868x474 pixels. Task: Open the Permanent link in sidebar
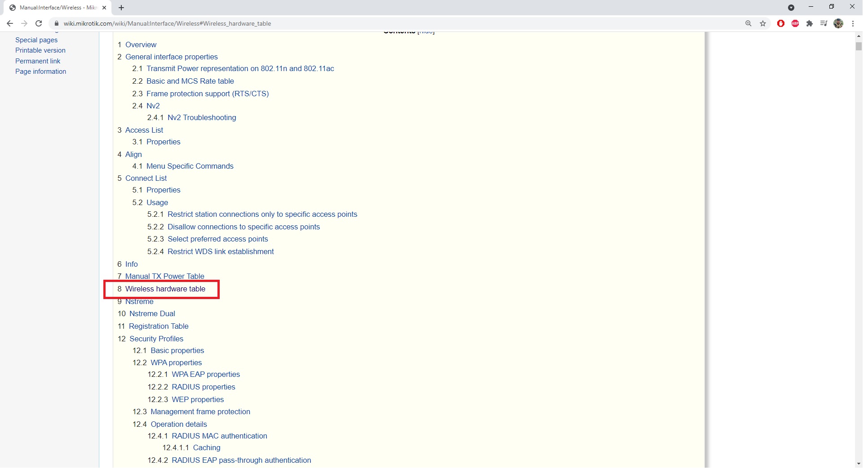point(38,61)
